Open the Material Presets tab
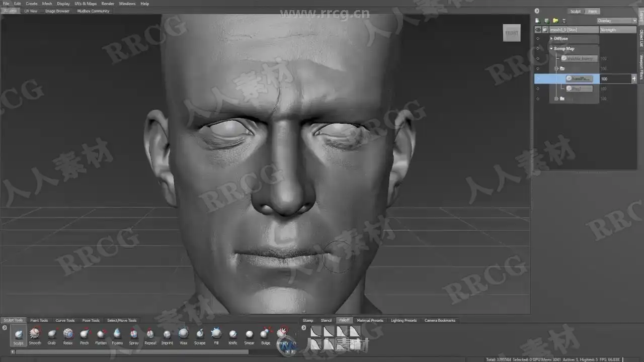644x362 pixels. (x=370, y=320)
